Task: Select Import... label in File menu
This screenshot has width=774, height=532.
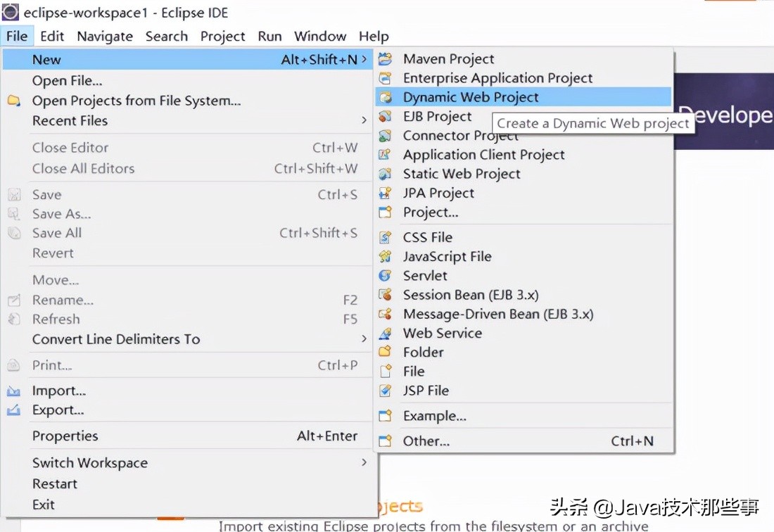Action: (59, 391)
